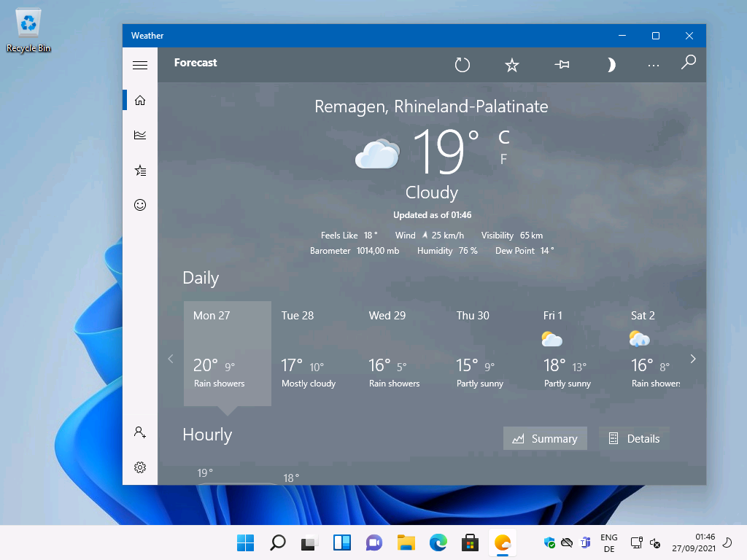Open the hamburger navigation menu

point(140,65)
